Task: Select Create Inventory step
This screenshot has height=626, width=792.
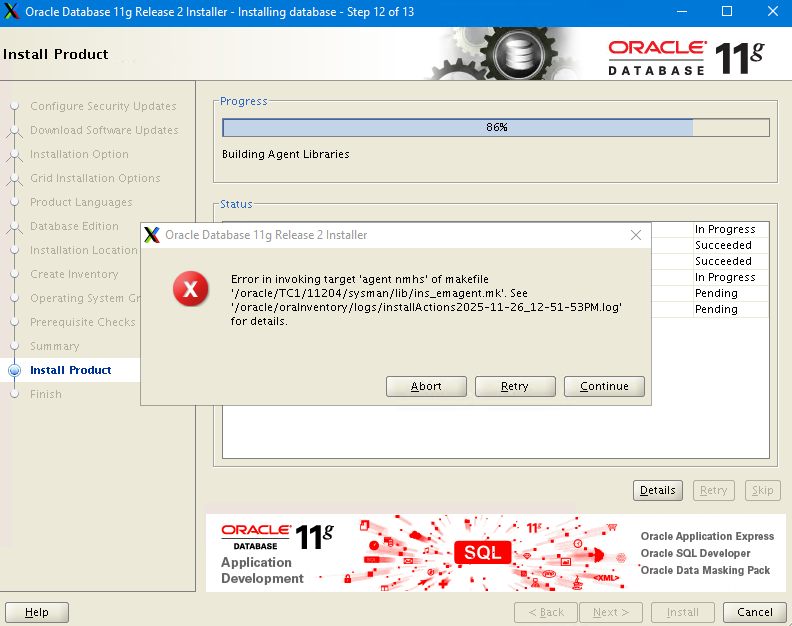Action: [x=74, y=274]
